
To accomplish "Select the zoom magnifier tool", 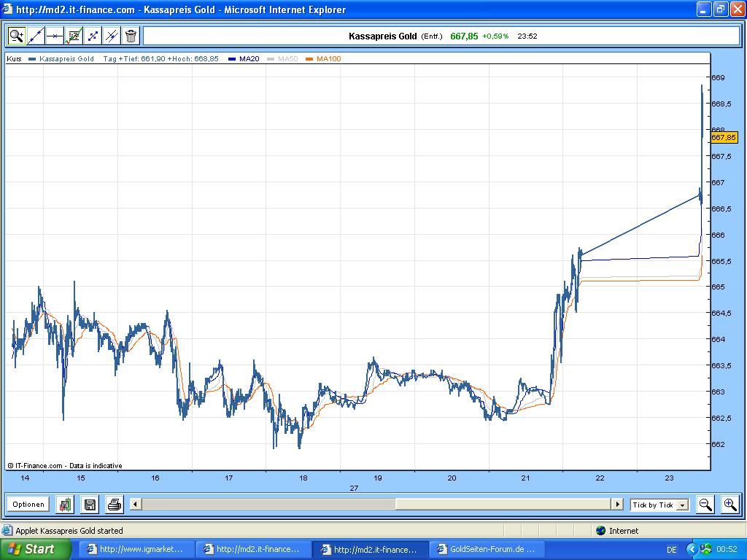I will click(x=17, y=36).
